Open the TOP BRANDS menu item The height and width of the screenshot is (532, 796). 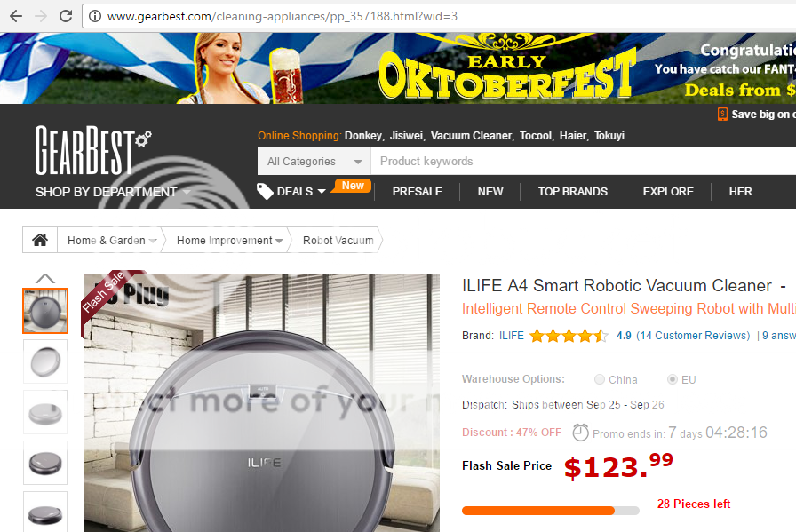coord(573,191)
